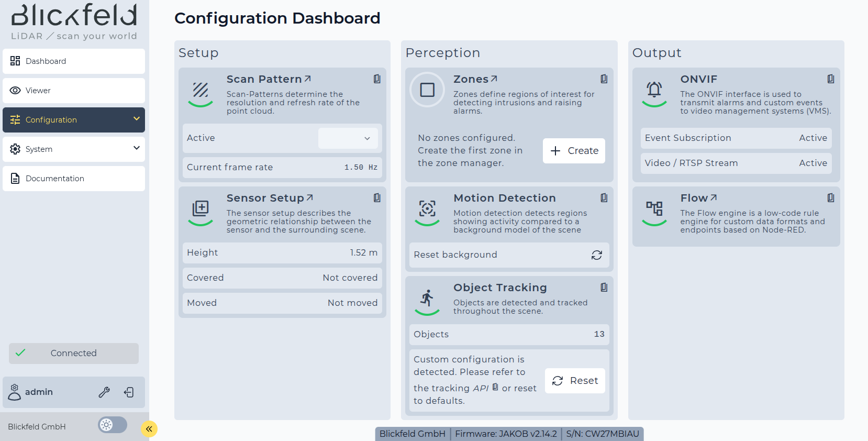Click the tracking API documentation icon
The height and width of the screenshot is (441, 868).
coord(495,387)
